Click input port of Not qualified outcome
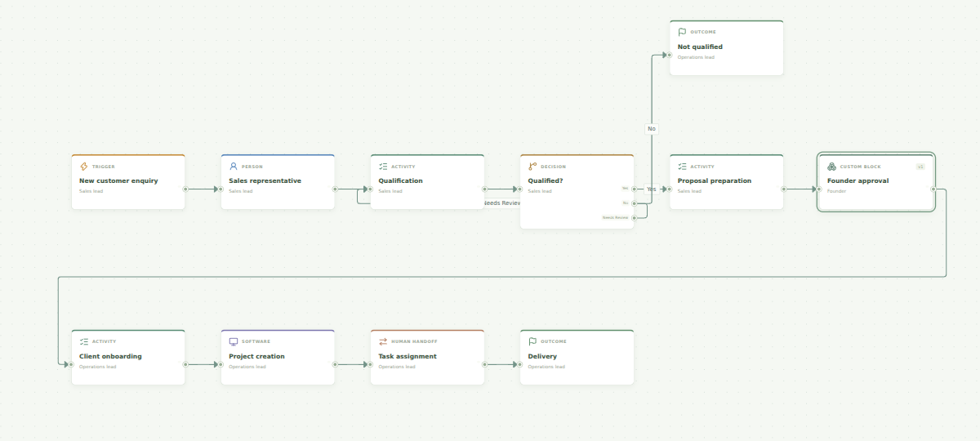The height and width of the screenshot is (441, 980). [670, 55]
